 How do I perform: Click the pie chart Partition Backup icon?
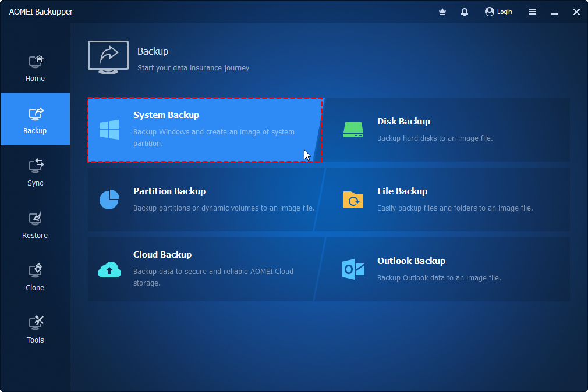pyautogui.click(x=109, y=199)
